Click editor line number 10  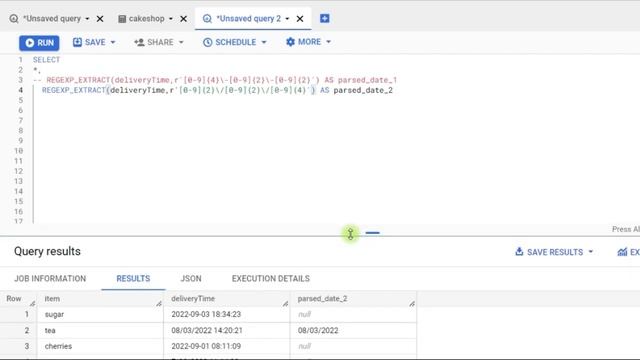(18, 151)
